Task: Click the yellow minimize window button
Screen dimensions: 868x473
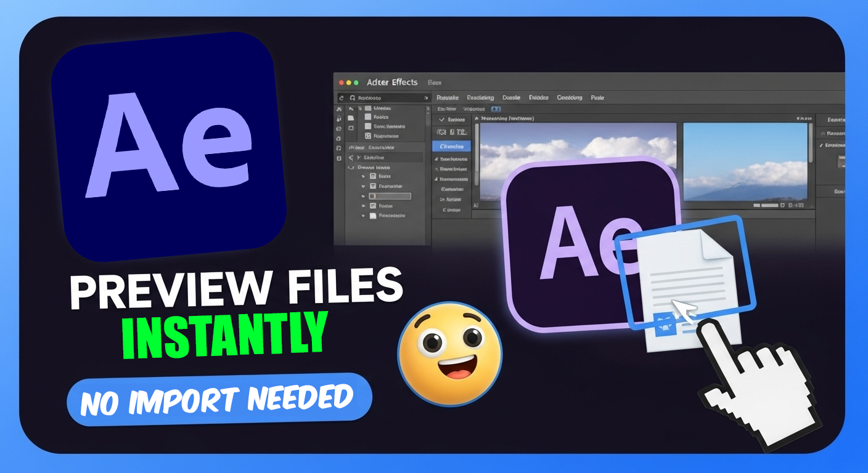Action: click(x=348, y=83)
